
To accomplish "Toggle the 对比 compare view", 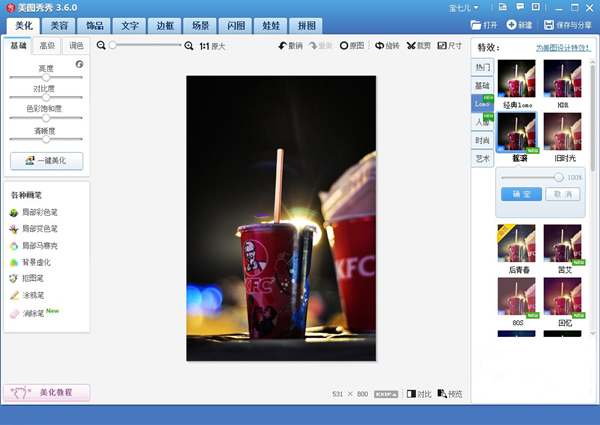I will pyautogui.click(x=419, y=394).
